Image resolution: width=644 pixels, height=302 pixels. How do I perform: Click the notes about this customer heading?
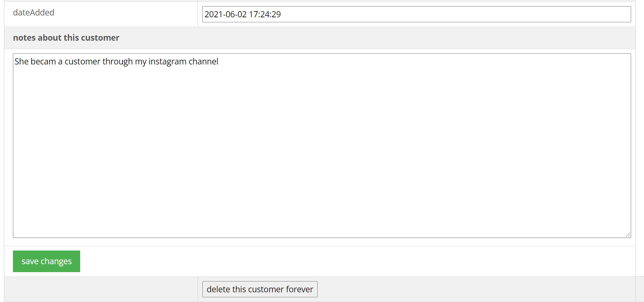66,38
